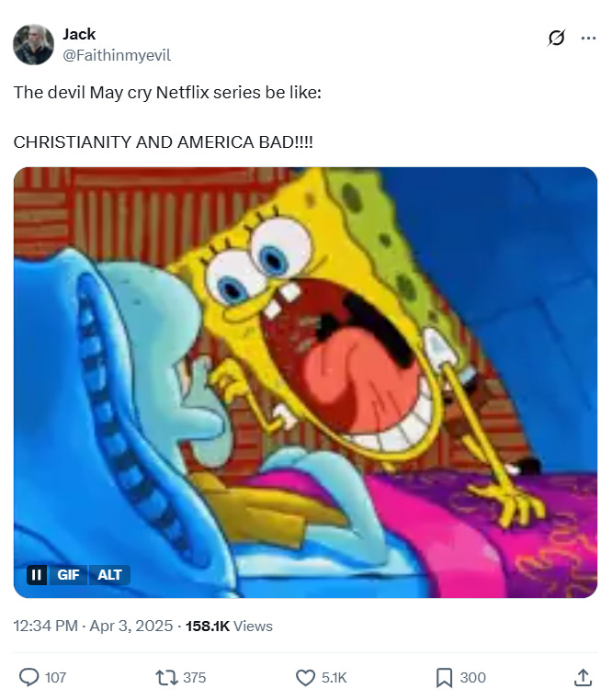Bookmark this tweet
Image resolution: width=612 pixels, height=700 pixels.
tap(444, 677)
